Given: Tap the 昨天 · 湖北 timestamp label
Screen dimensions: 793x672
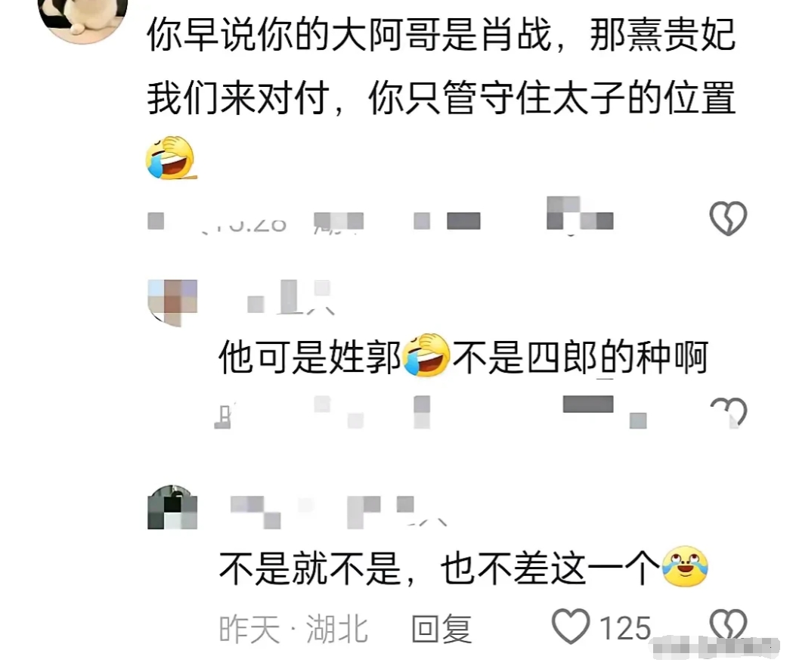Looking at the screenshot, I should (x=293, y=630).
